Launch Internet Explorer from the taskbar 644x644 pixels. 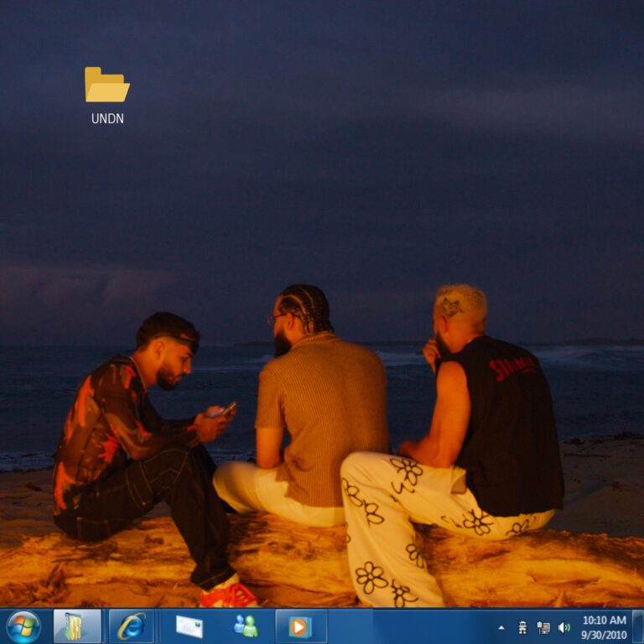[132, 626]
